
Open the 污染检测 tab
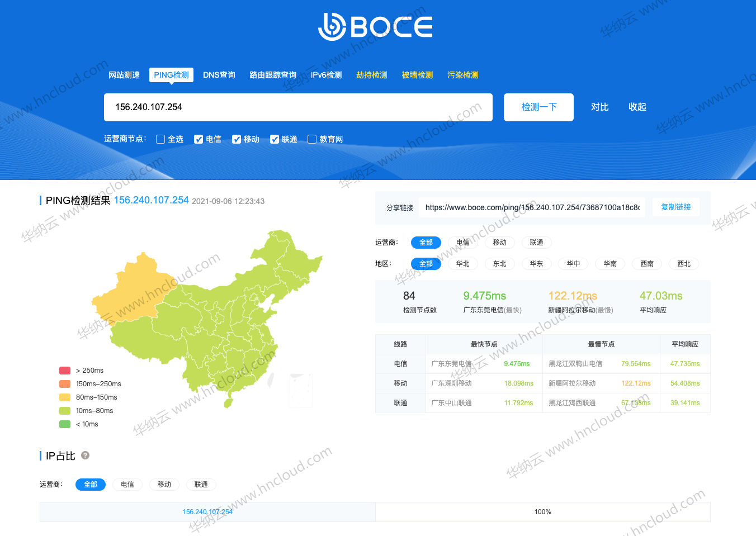[463, 75]
